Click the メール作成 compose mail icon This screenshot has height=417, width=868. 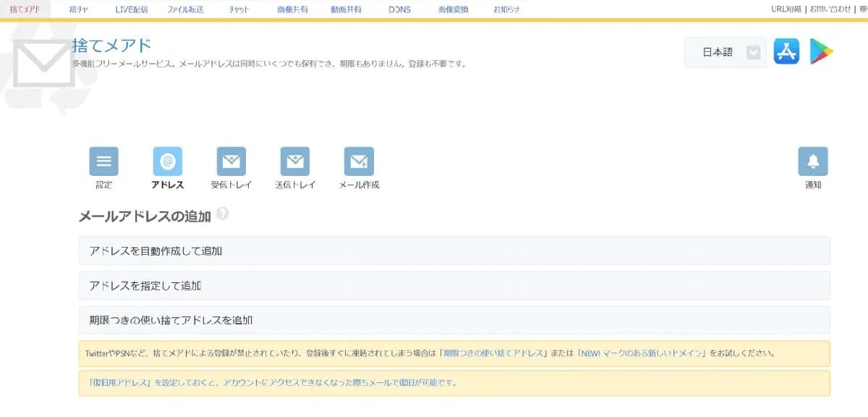pyautogui.click(x=358, y=161)
